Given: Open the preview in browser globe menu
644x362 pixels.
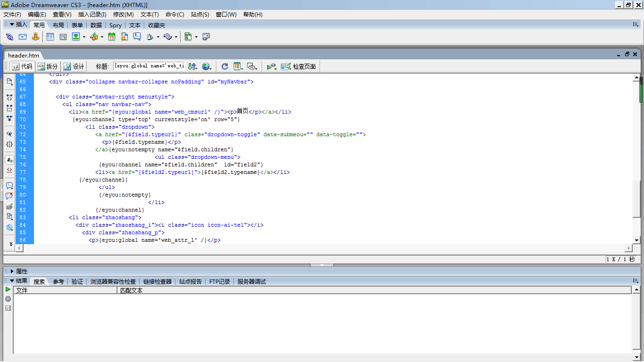Looking at the screenshot, I should point(206,66).
